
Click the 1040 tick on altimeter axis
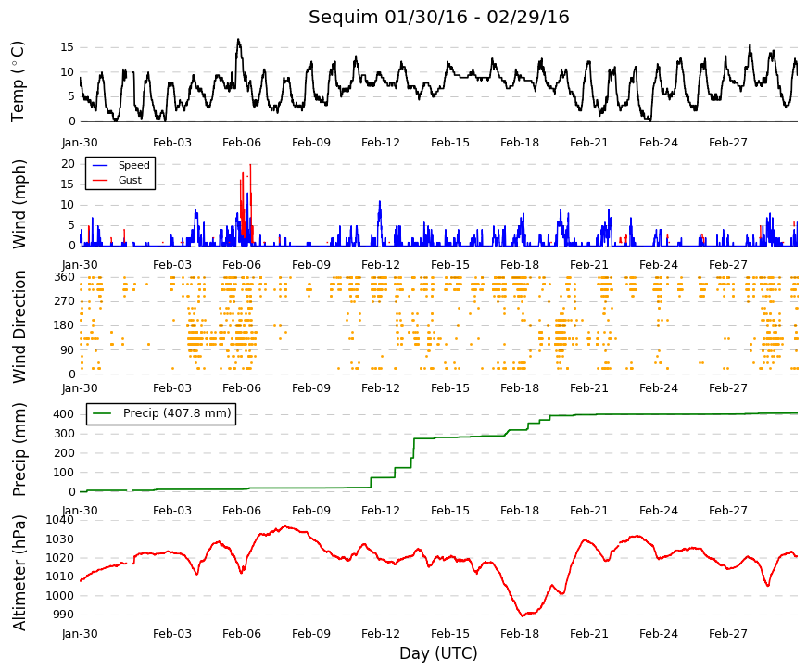tap(59, 520)
